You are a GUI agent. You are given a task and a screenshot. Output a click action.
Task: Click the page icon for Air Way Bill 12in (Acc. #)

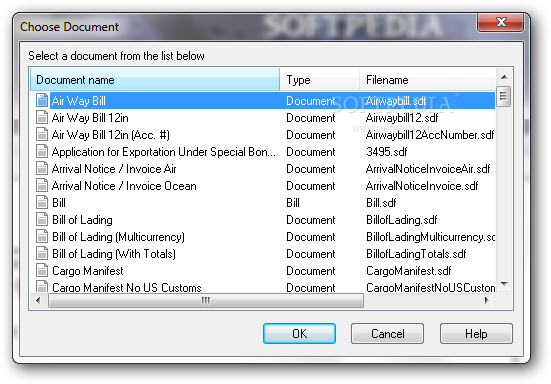click(42, 135)
